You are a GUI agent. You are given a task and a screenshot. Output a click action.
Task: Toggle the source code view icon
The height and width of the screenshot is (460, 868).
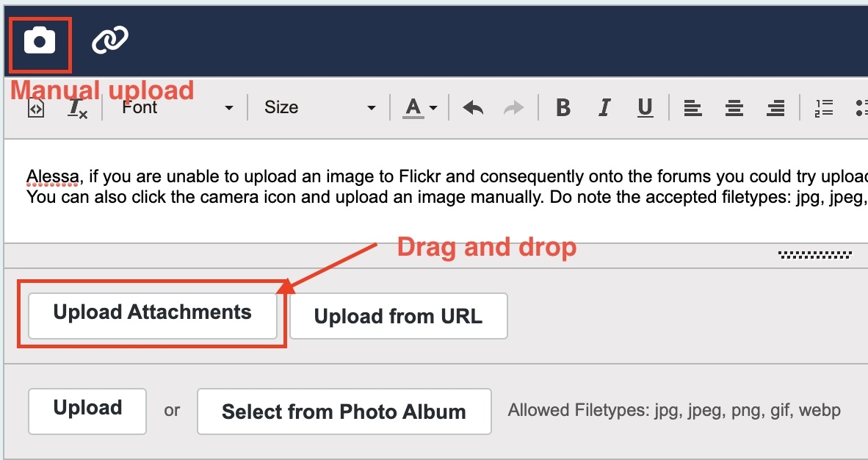pos(36,109)
